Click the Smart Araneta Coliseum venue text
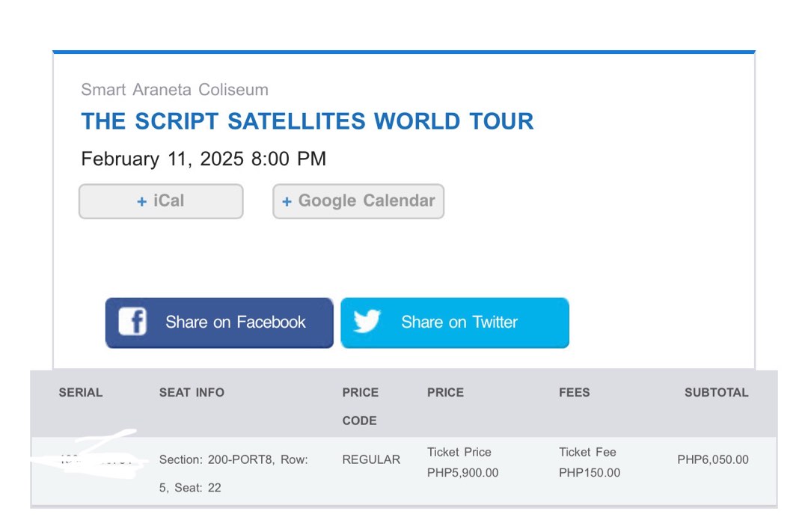This screenshot has height=532, width=808. coord(174,90)
